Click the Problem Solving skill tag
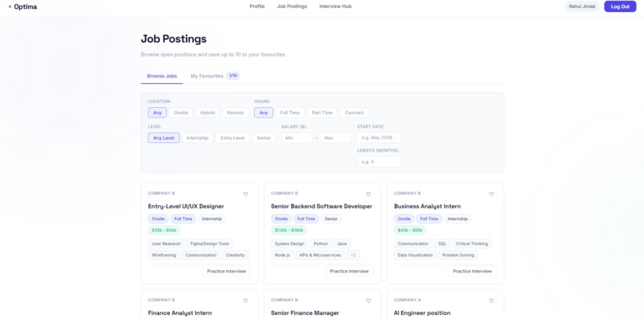This screenshot has width=644, height=318. coord(459,255)
